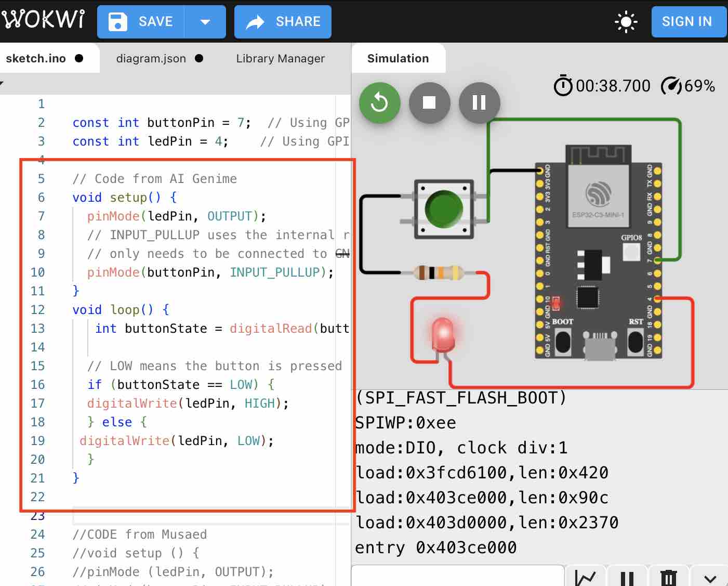Click the green pushbutton component
Viewport: 728px width, 586px height.
pos(444,209)
